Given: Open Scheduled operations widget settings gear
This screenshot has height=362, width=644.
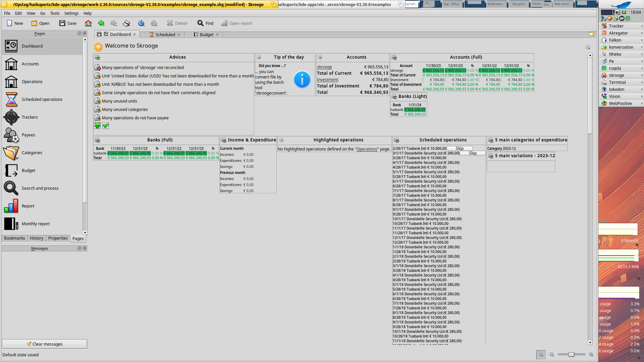Looking at the screenshot, I should [396, 140].
